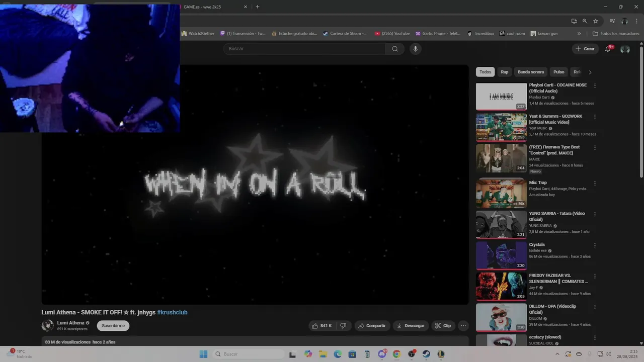The width and height of the screenshot is (644, 362).
Task: Click the Compartir share button
Action: tap(371, 326)
